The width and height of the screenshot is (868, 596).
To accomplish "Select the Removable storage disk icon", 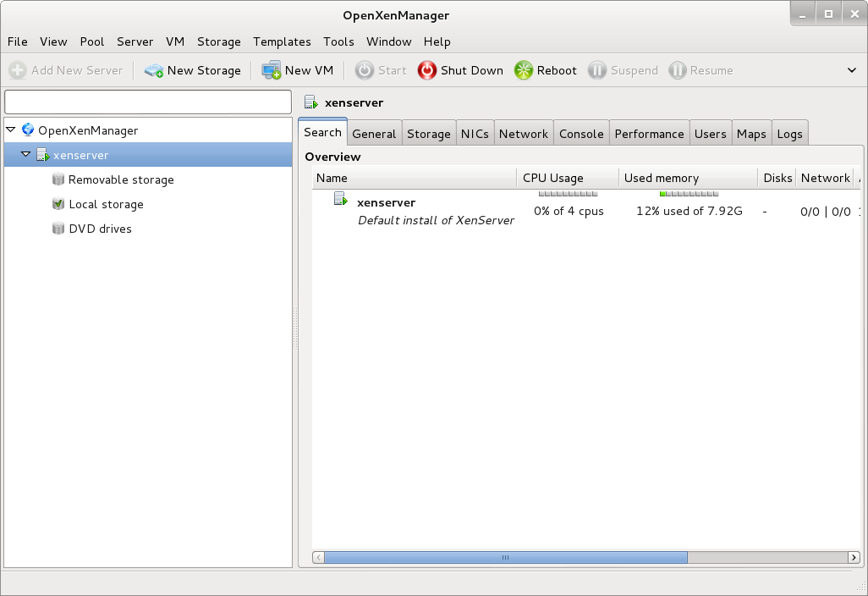I will (x=58, y=179).
